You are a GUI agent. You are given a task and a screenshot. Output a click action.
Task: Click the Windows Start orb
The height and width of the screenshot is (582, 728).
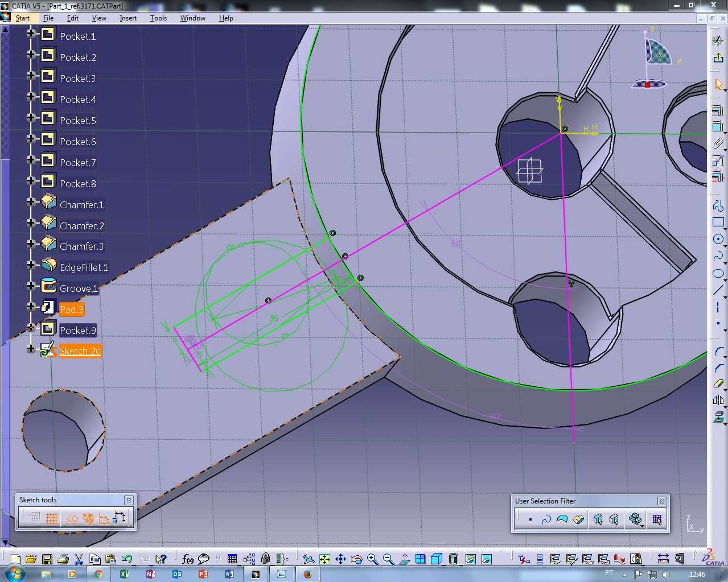(15, 573)
